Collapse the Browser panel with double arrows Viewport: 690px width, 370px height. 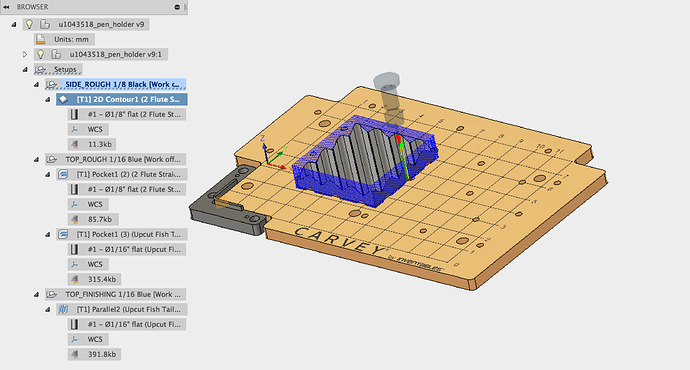(6, 7)
